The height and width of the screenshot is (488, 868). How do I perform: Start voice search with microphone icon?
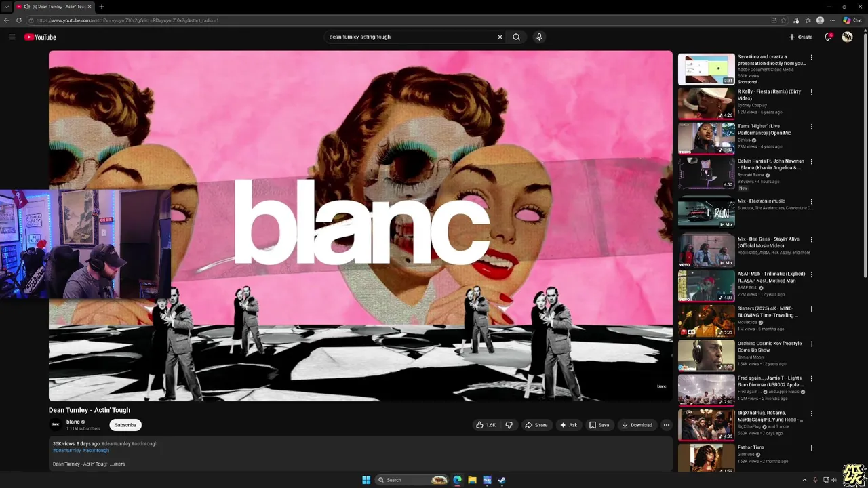tap(539, 37)
